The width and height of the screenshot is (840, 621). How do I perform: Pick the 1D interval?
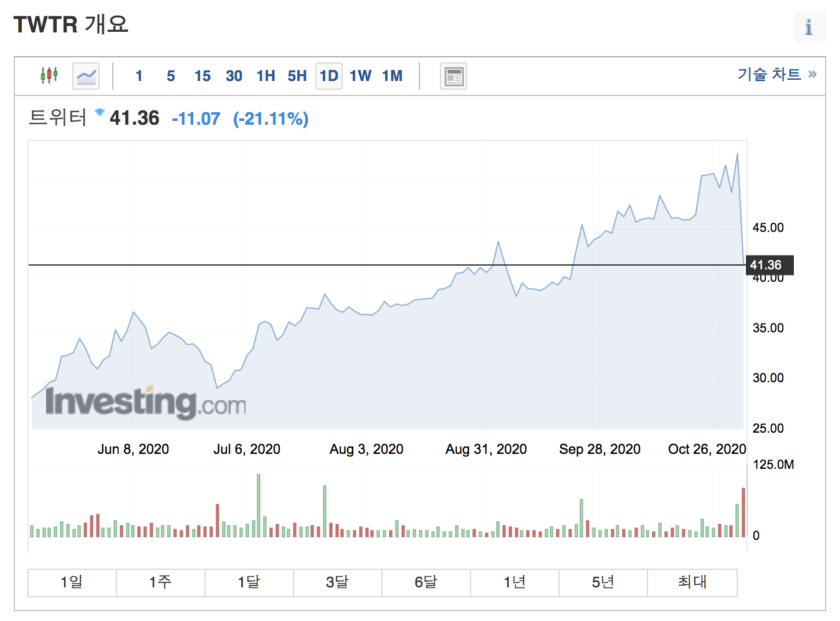[329, 76]
